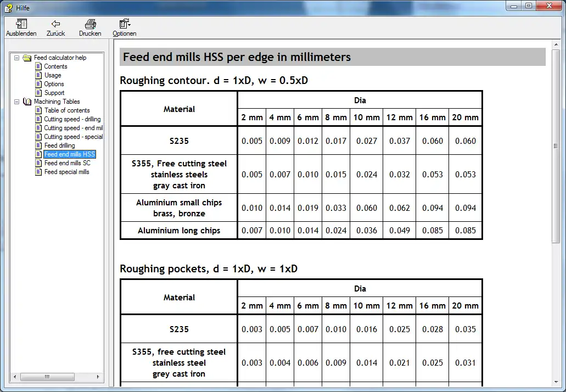Open the Feed end mills SC topic

click(67, 163)
